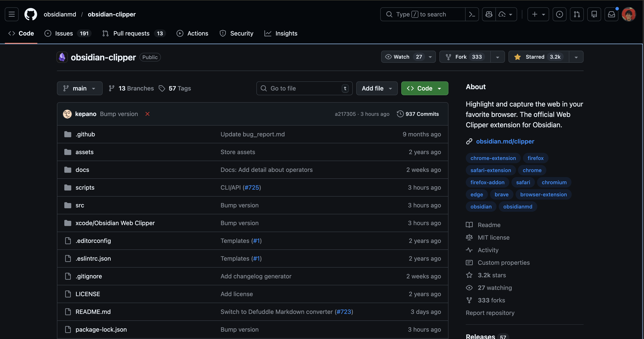
Task: Open the src folder
Action: [x=80, y=205]
